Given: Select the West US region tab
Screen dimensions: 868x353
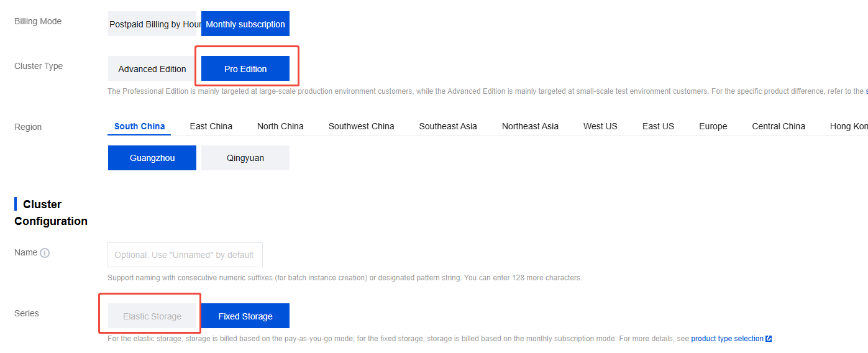Looking at the screenshot, I should coord(600,126).
